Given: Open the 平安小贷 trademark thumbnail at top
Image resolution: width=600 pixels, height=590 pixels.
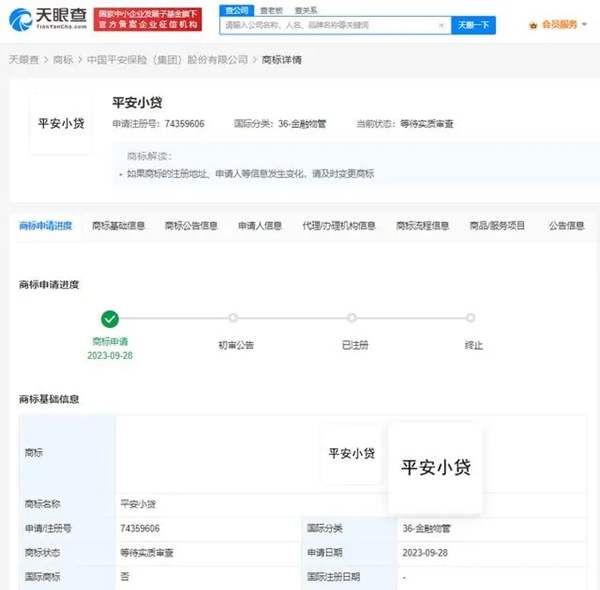Looking at the screenshot, I should [x=61, y=124].
